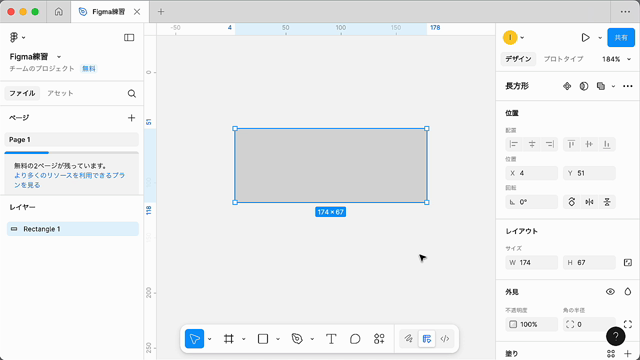Switch to アセット tab

60,93
